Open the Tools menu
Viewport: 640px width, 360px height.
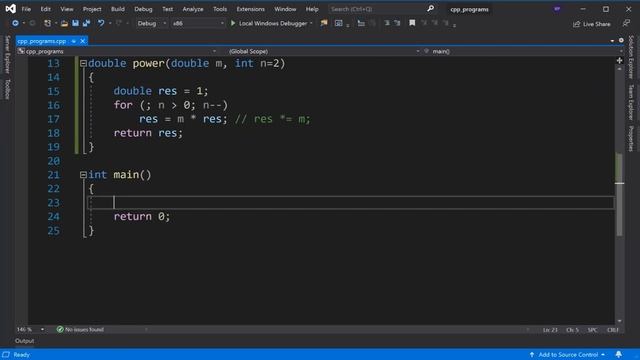(x=220, y=9)
